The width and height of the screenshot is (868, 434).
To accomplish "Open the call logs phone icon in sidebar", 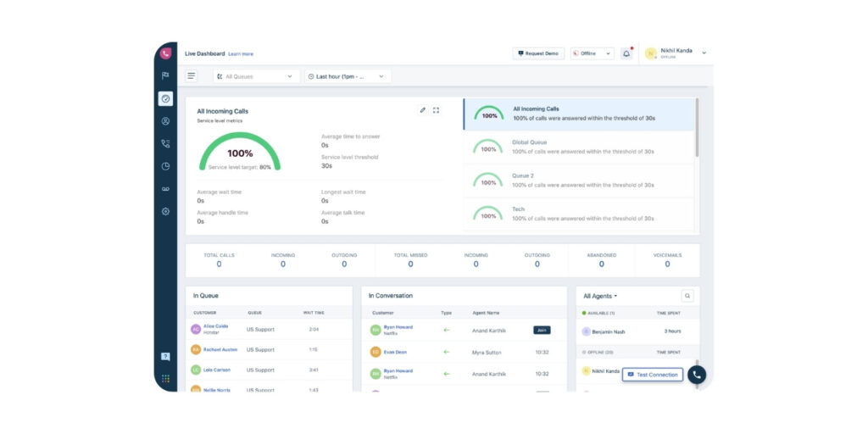I will point(165,144).
